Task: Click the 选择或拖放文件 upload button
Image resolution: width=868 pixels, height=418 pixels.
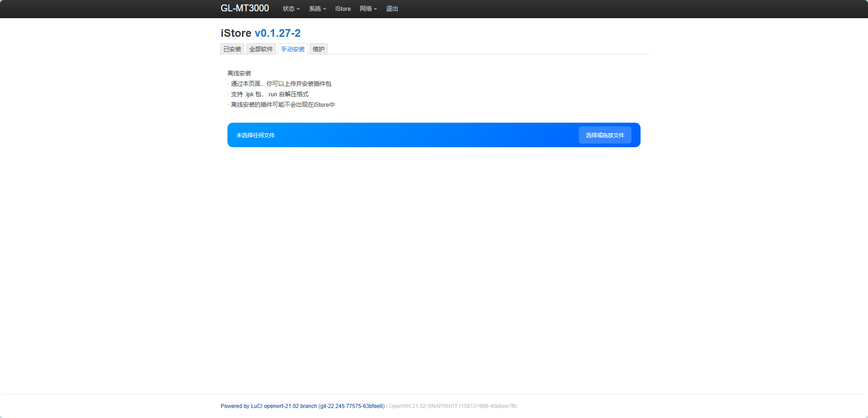Action: pyautogui.click(x=605, y=135)
